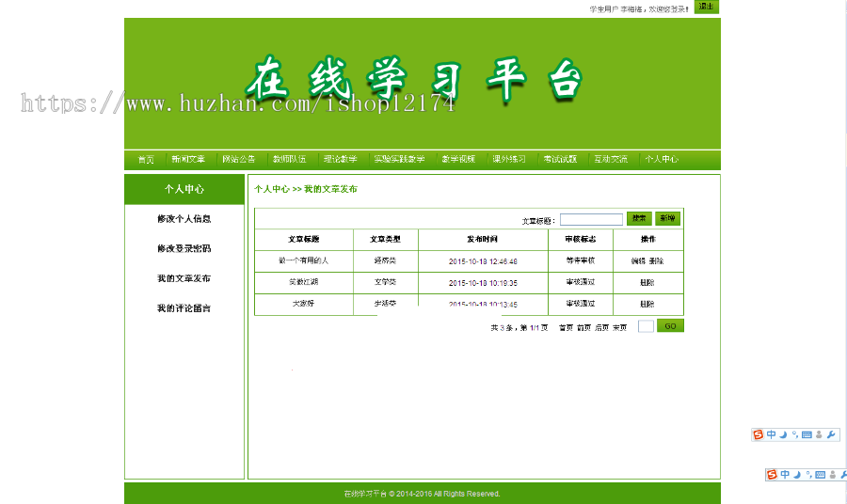Click the 搜索 search button
This screenshot has width=847, height=504.
pyautogui.click(x=639, y=218)
